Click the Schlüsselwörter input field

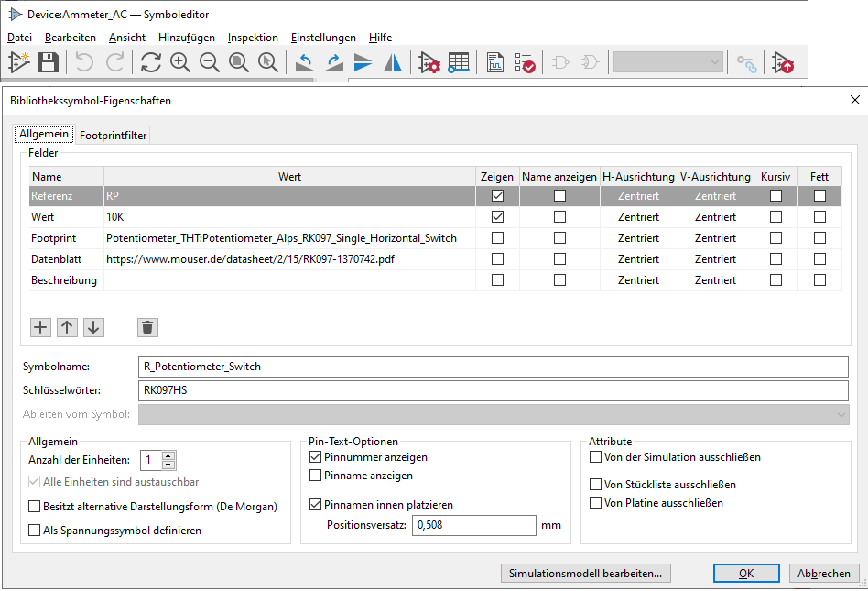[494, 390]
